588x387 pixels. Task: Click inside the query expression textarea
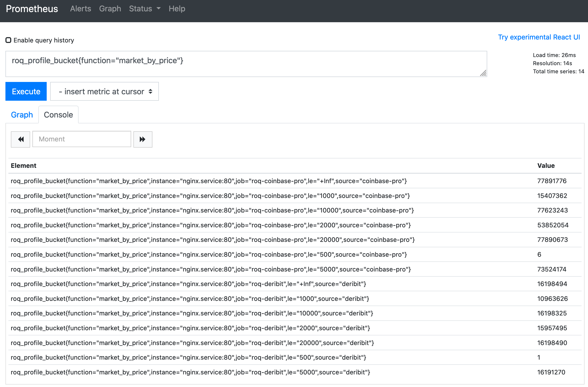(246, 64)
